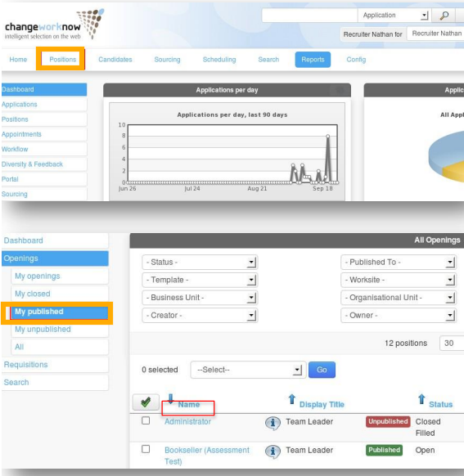Open the Creator filter dropdown
The width and height of the screenshot is (464, 476).
[x=200, y=316]
